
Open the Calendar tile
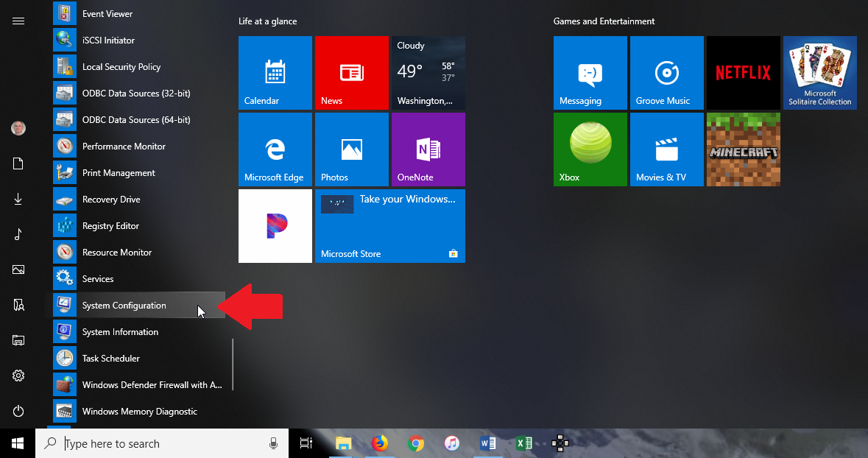click(275, 73)
